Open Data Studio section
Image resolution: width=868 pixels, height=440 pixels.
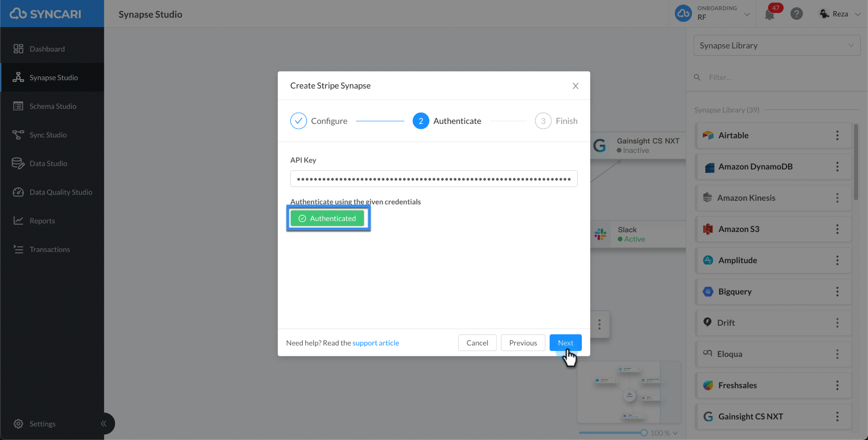(x=52, y=163)
